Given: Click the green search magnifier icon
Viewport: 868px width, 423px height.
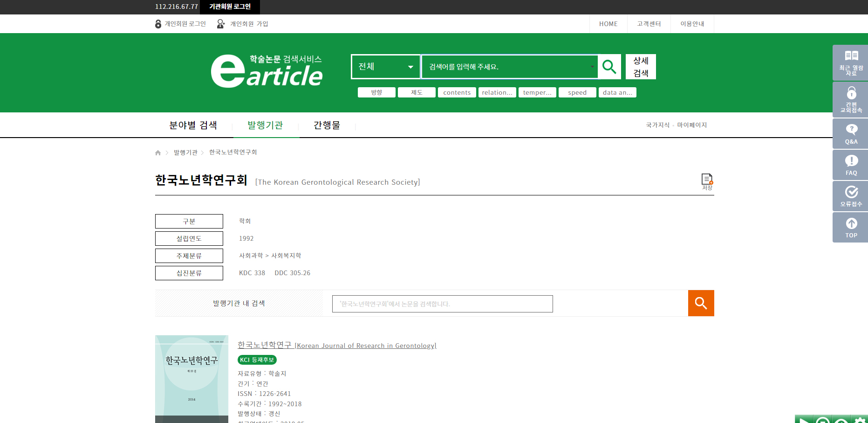Looking at the screenshot, I should [609, 67].
